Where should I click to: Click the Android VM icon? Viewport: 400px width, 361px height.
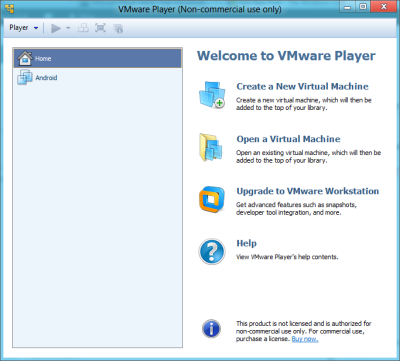pyautogui.click(x=25, y=77)
